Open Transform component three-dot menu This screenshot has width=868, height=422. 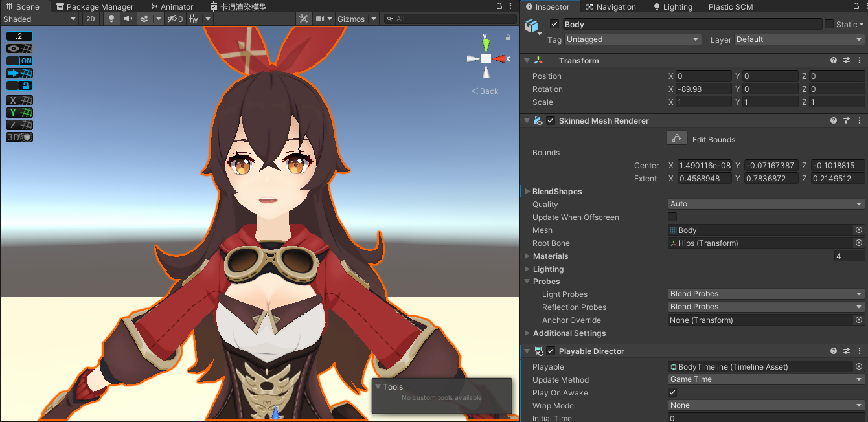859,60
